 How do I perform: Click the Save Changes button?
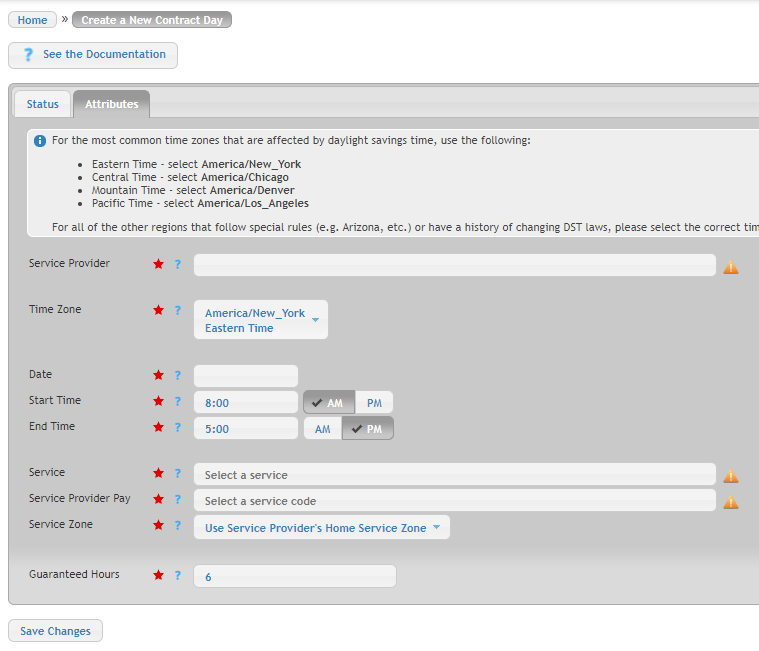(x=55, y=631)
